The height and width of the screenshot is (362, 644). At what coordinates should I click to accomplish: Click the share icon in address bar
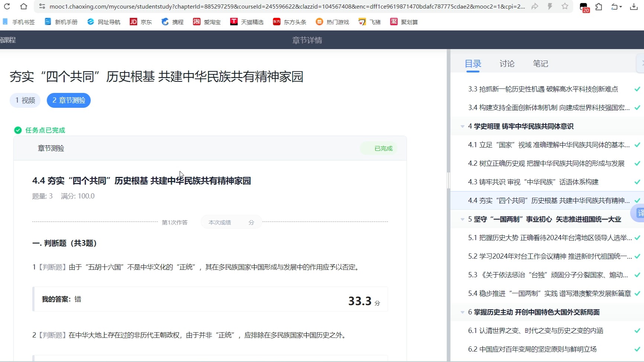[535, 6]
